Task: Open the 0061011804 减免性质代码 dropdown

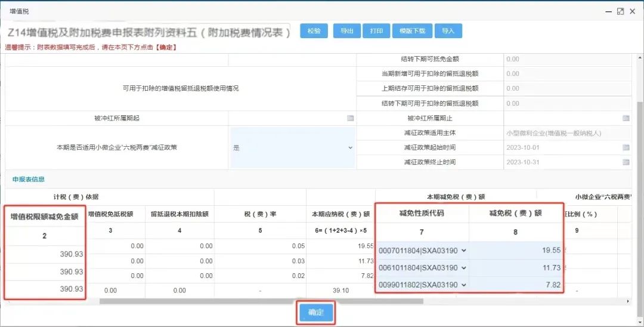Action: 423,268
